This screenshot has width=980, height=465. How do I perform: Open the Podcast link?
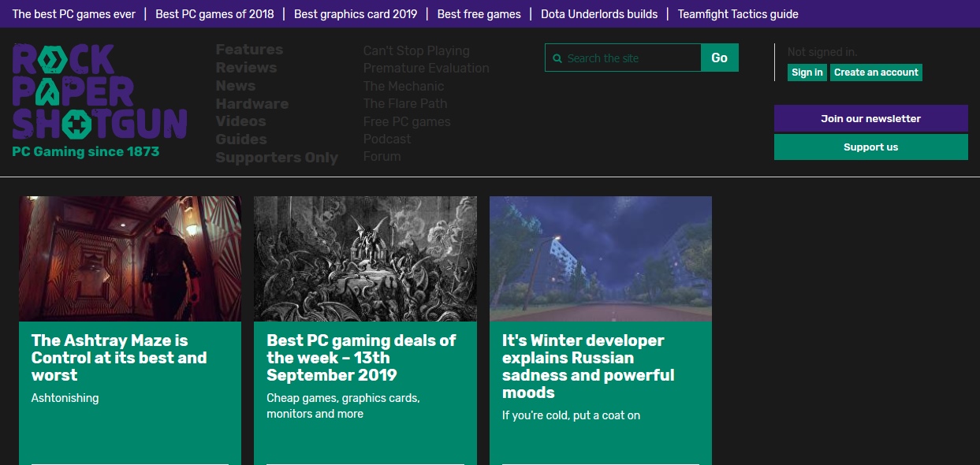point(387,139)
